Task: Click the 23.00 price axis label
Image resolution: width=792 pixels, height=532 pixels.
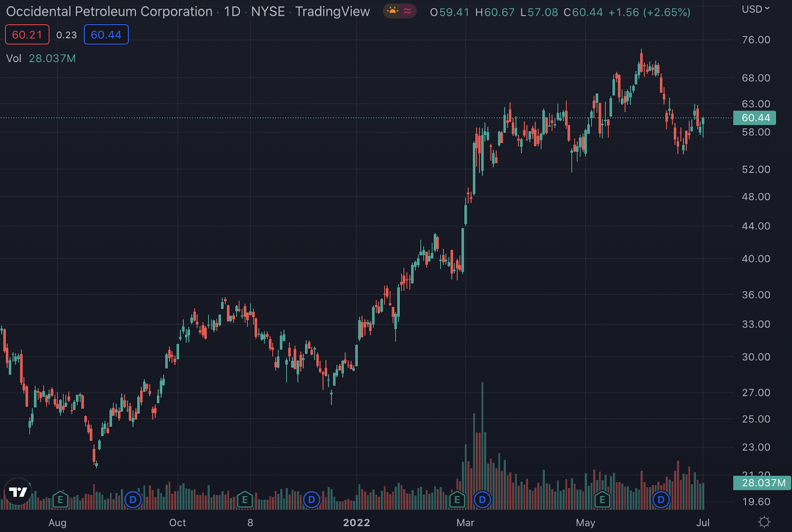Action: click(x=756, y=447)
